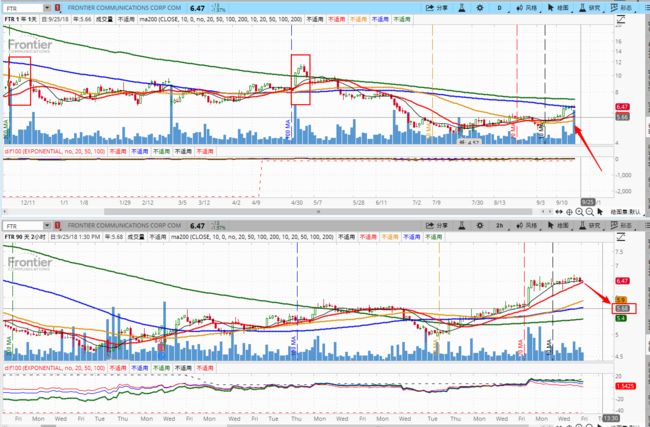The width and height of the screenshot is (650, 427).
Task: Click the 6.47 price bubble on the lower chart axis
Action: (622, 281)
